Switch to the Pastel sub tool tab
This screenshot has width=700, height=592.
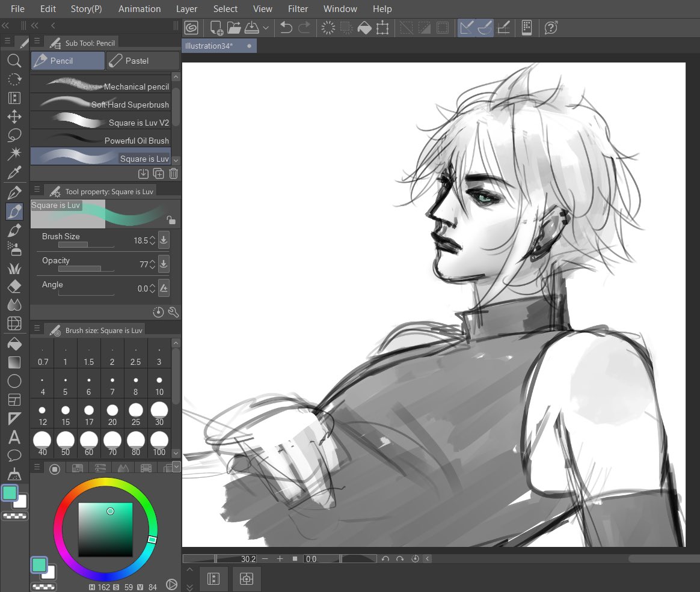coord(143,61)
